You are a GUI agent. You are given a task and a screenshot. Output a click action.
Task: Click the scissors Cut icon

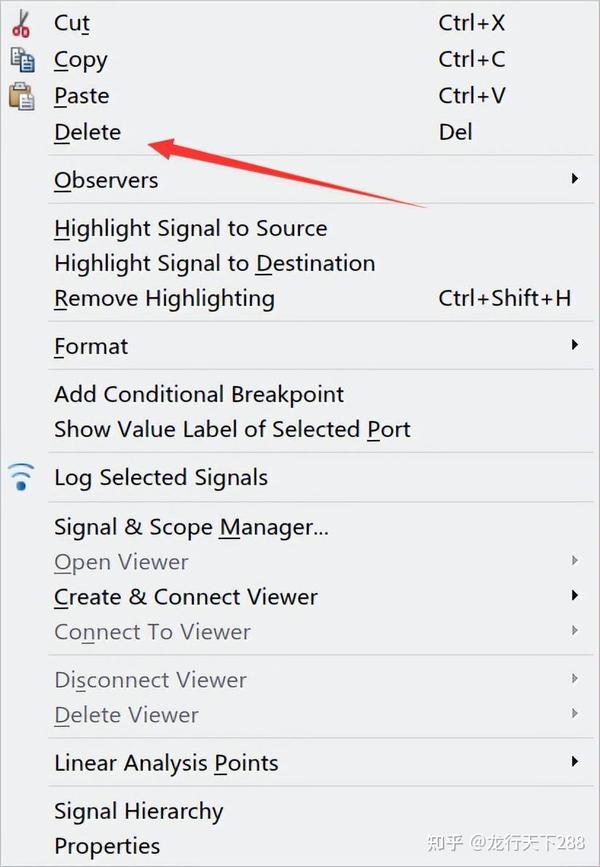(x=21, y=23)
